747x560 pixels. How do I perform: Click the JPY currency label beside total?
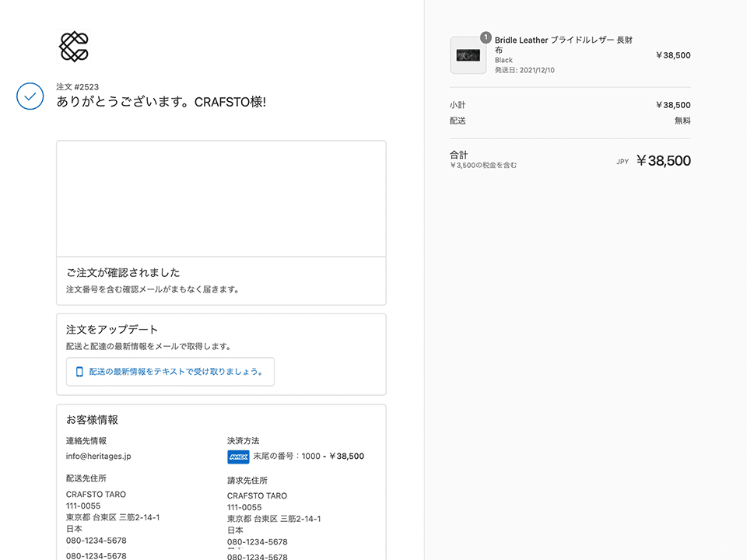coord(622,162)
